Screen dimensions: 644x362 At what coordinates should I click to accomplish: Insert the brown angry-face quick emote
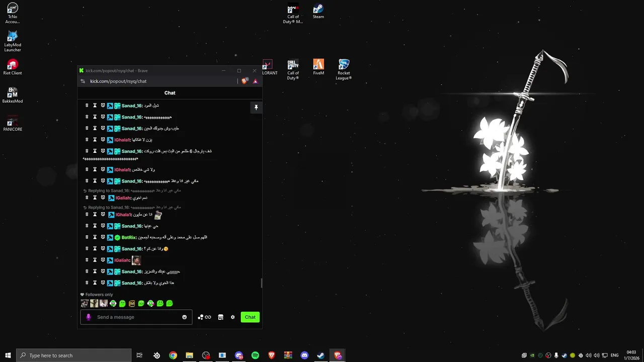[x=132, y=304]
